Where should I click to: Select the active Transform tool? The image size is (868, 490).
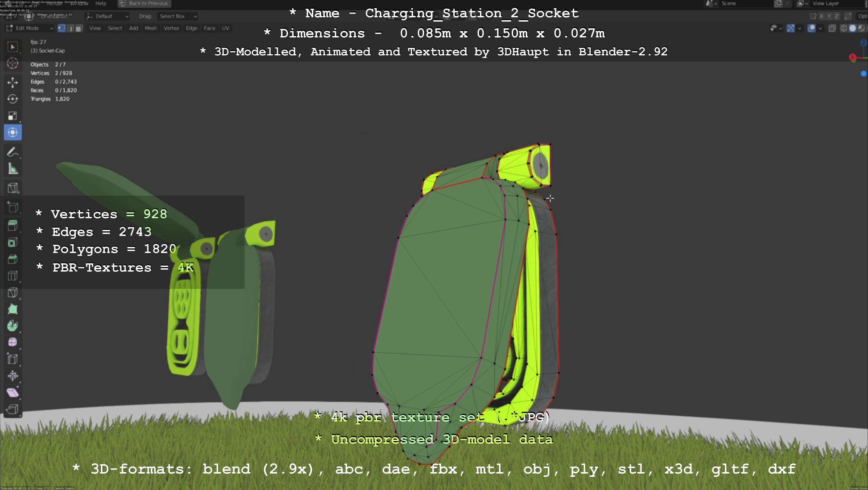point(12,132)
